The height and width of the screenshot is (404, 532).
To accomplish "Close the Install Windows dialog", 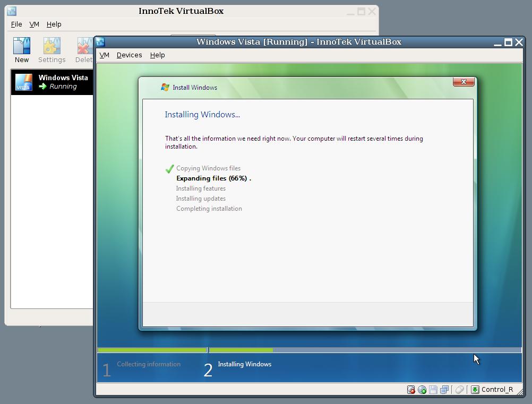I will tap(464, 82).
